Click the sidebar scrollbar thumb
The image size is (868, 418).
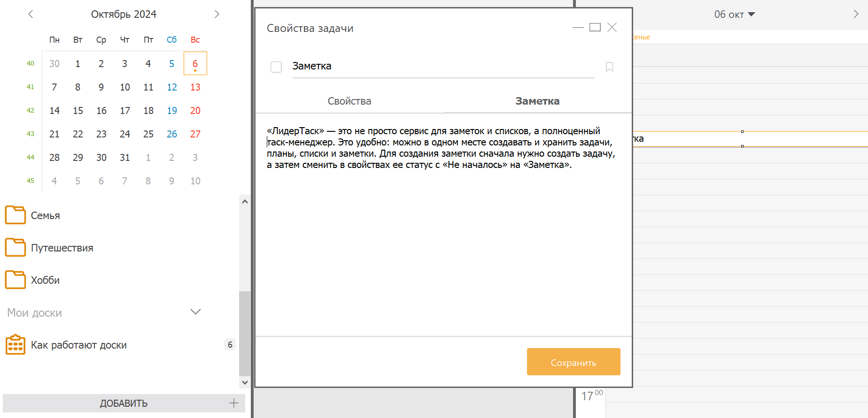point(244,334)
